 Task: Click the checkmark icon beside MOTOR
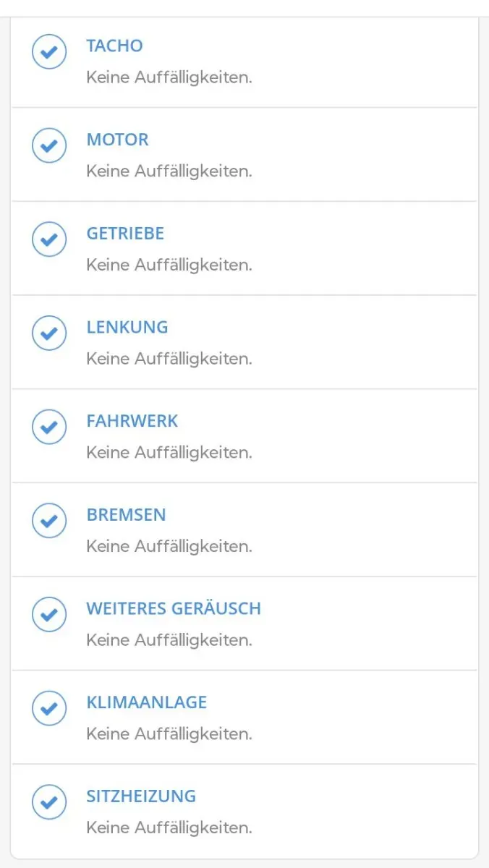[x=49, y=146]
